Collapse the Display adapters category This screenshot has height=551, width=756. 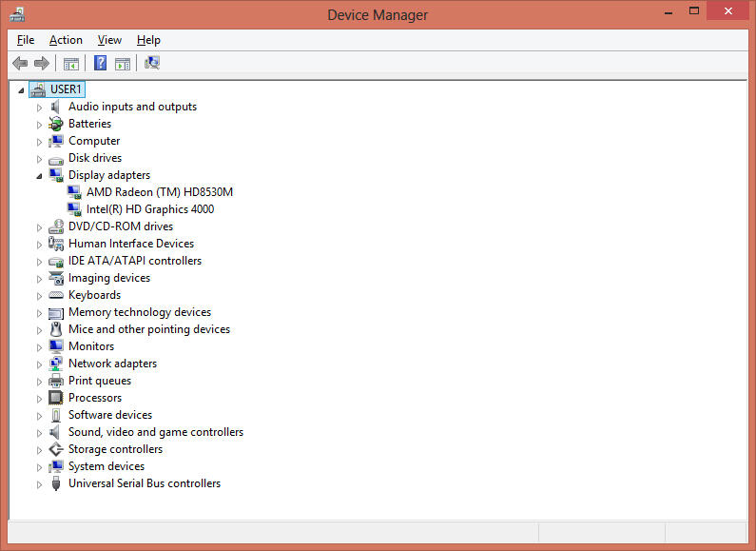(39, 175)
